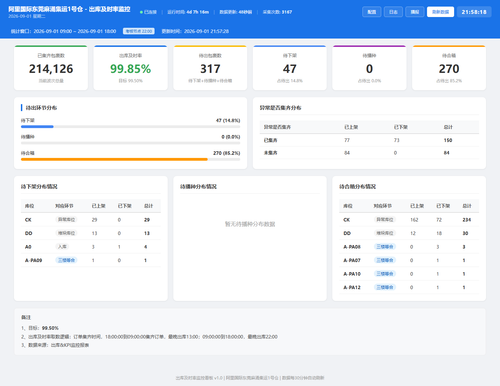Select the 317 pending packages card
Viewport: 500px width, 386px height.
tap(210, 68)
